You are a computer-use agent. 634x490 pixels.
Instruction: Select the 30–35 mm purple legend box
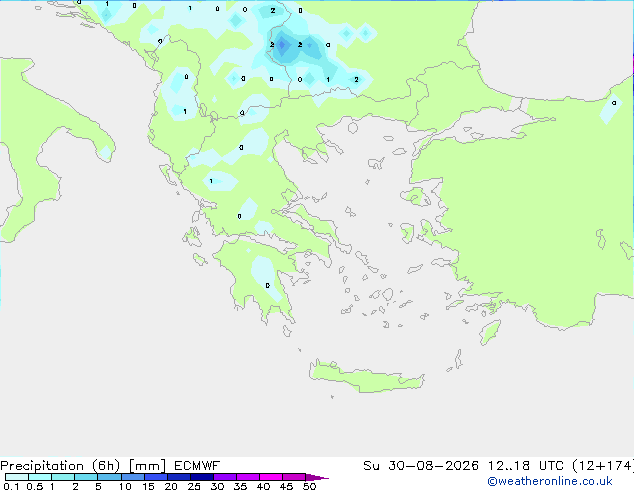click(x=225, y=477)
